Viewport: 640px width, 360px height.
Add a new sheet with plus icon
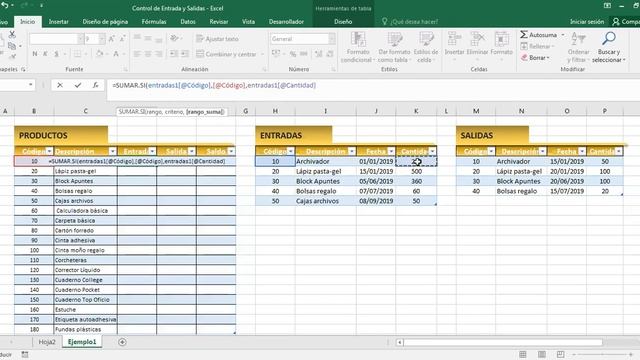[122, 342]
